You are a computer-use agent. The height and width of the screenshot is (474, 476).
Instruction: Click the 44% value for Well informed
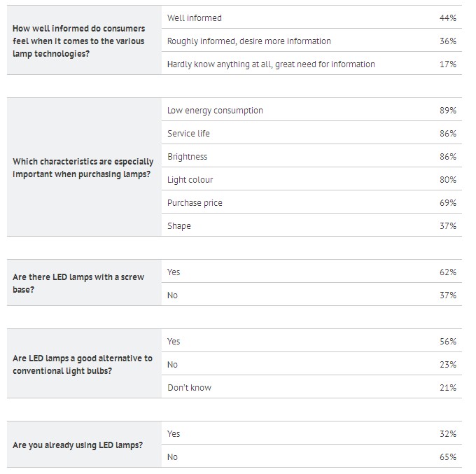tap(448, 18)
